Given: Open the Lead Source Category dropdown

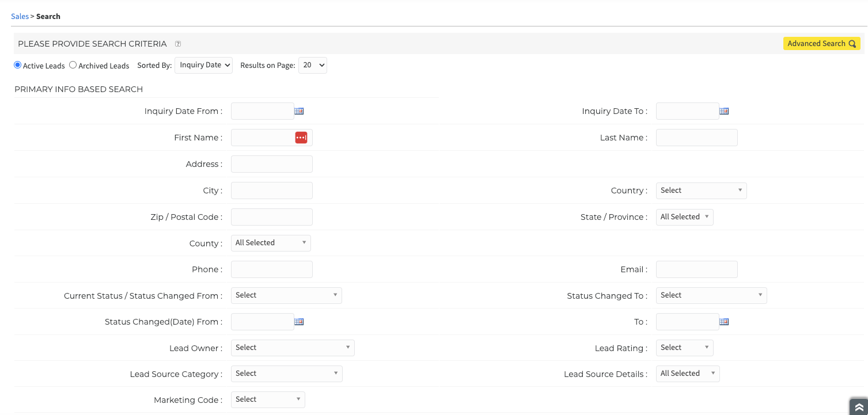Looking at the screenshot, I should (286, 374).
